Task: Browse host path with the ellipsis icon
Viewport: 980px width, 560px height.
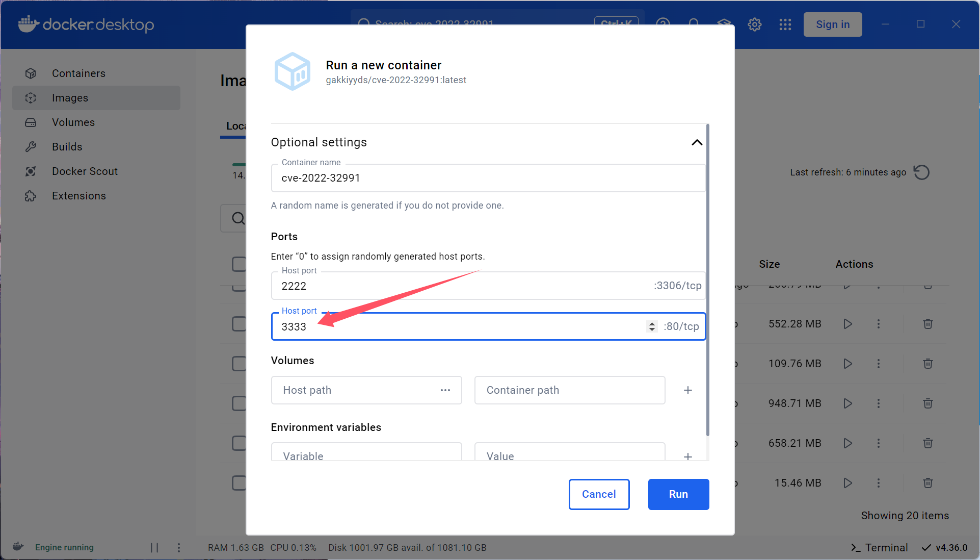Action: [x=445, y=390]
